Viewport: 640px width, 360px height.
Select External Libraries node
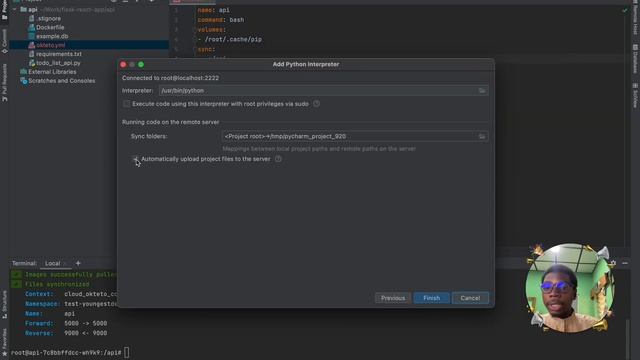point(52,72)
